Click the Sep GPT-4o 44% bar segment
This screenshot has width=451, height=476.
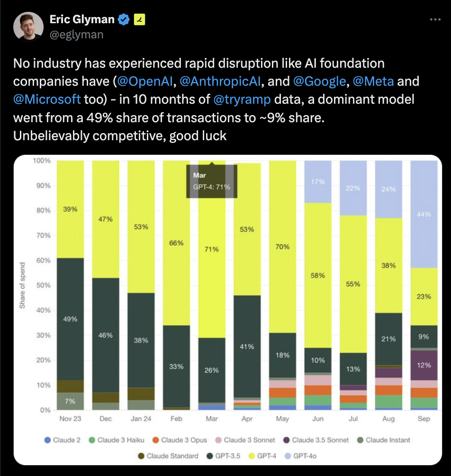[x=424, y=214]
